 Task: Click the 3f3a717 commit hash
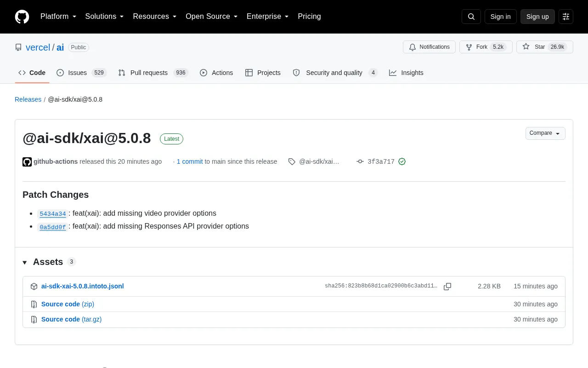[381, 161]
